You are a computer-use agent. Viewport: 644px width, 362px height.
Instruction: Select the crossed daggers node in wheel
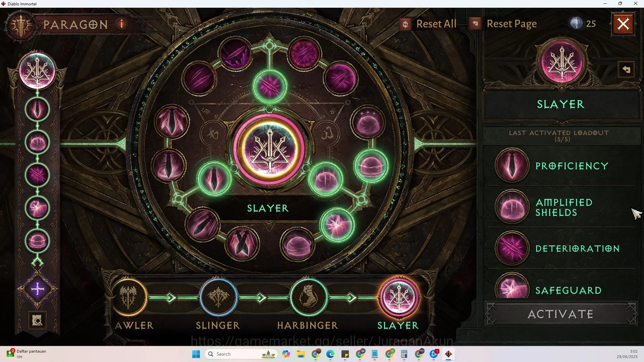[242, 244]
